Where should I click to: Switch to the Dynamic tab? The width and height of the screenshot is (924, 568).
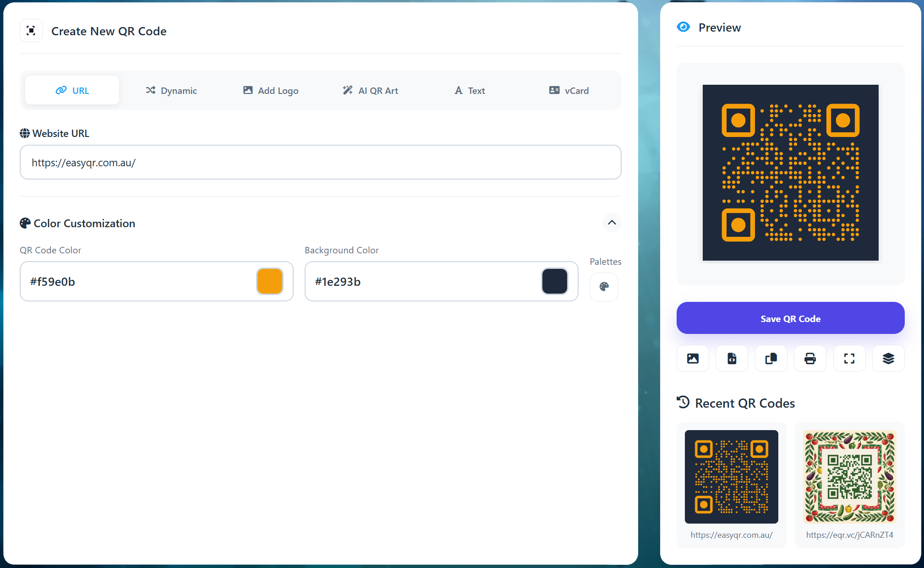coord(171,90)
